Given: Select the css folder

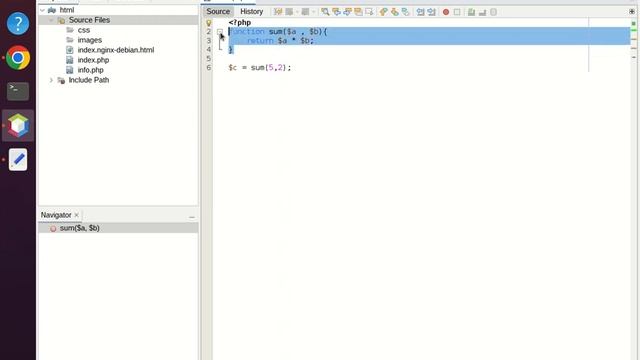Looking at the screenshot, I should [x=84, y=30].
